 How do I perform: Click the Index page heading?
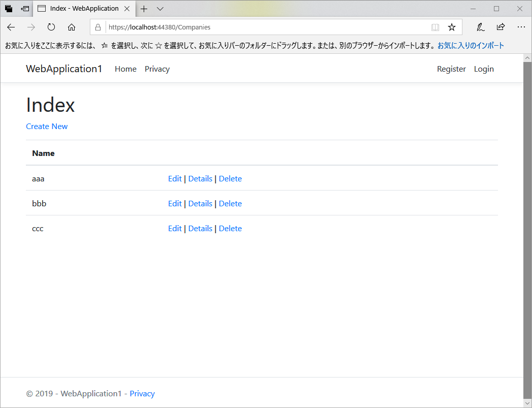pos(50,105)
